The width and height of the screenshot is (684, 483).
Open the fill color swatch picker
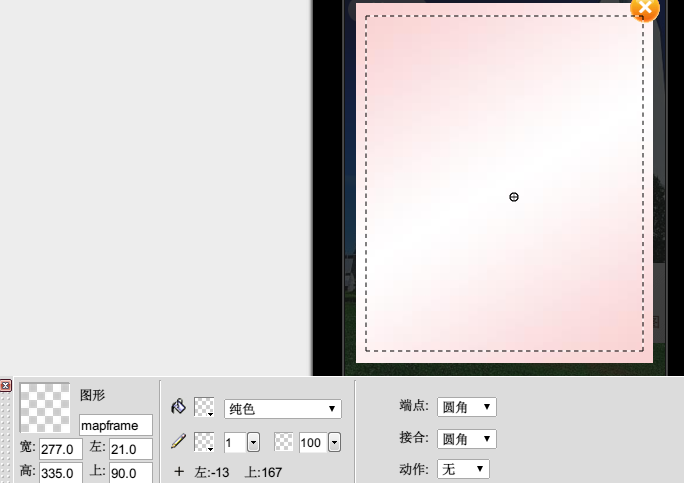point(204,407)
